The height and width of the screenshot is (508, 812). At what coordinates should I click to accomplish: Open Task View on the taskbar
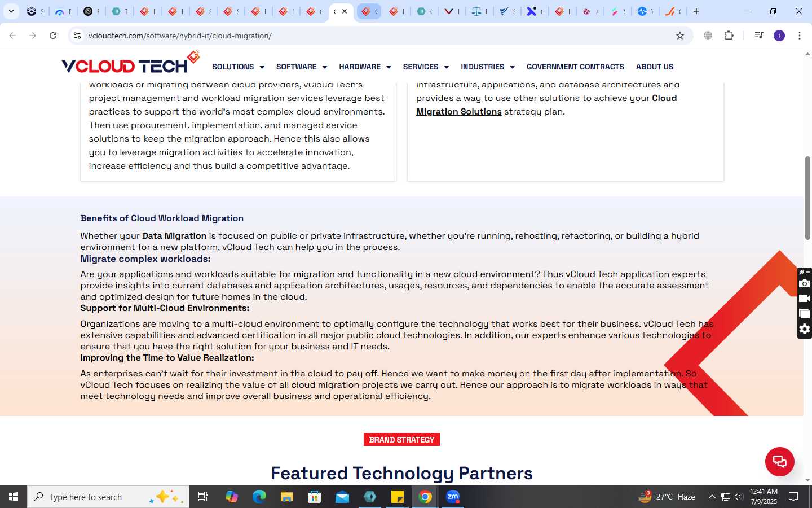203,497
